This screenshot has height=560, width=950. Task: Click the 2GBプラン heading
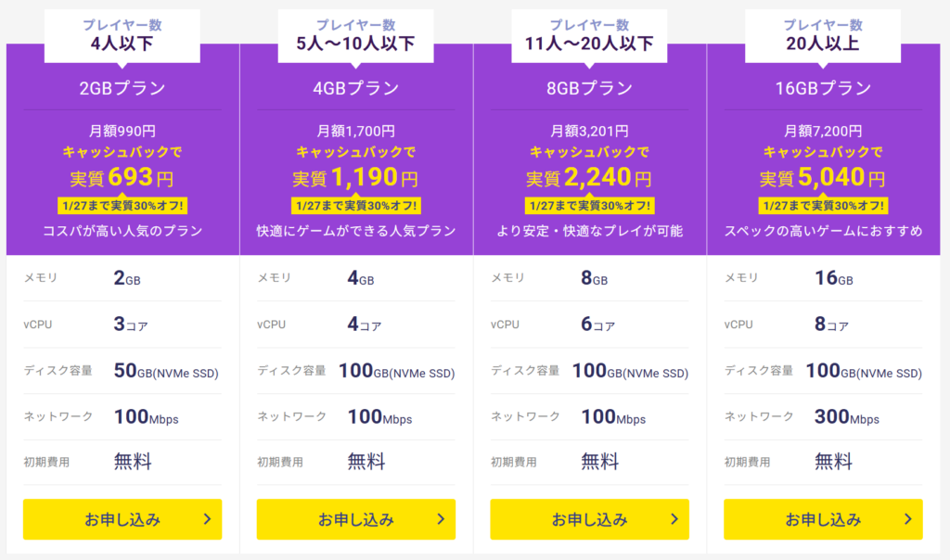(x=122, y=89)
